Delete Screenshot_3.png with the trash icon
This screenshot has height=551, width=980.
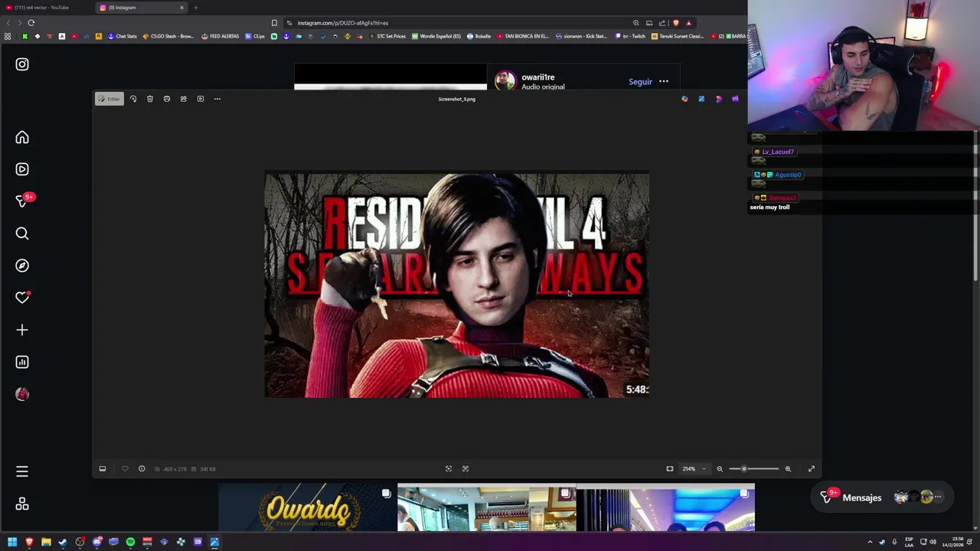(x=150, y=99)
